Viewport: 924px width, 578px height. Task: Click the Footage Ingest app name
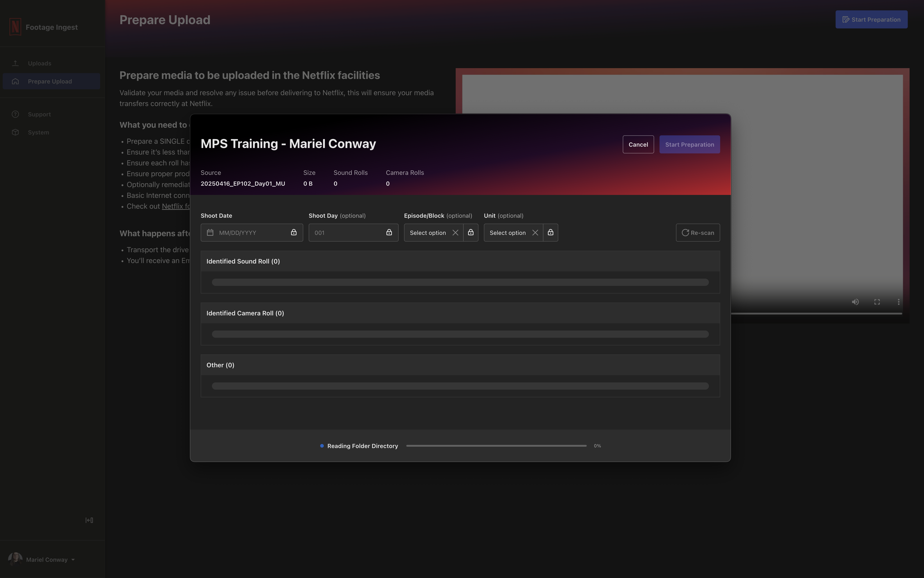coord(52,27)
